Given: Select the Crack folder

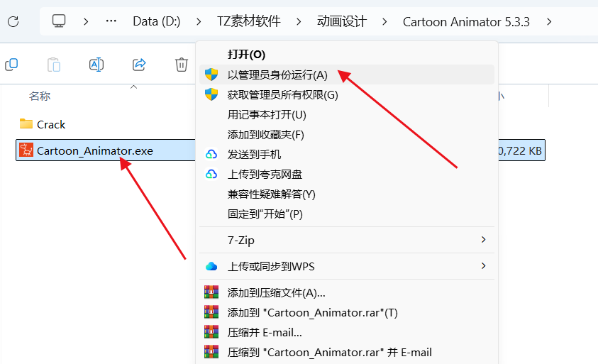Looking at the screenshot, I should [x=51, y=124].
